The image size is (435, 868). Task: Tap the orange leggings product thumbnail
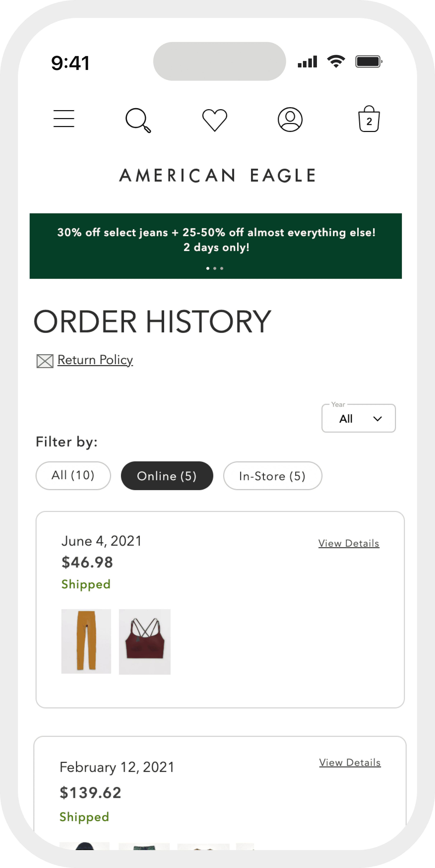(86, 641)
